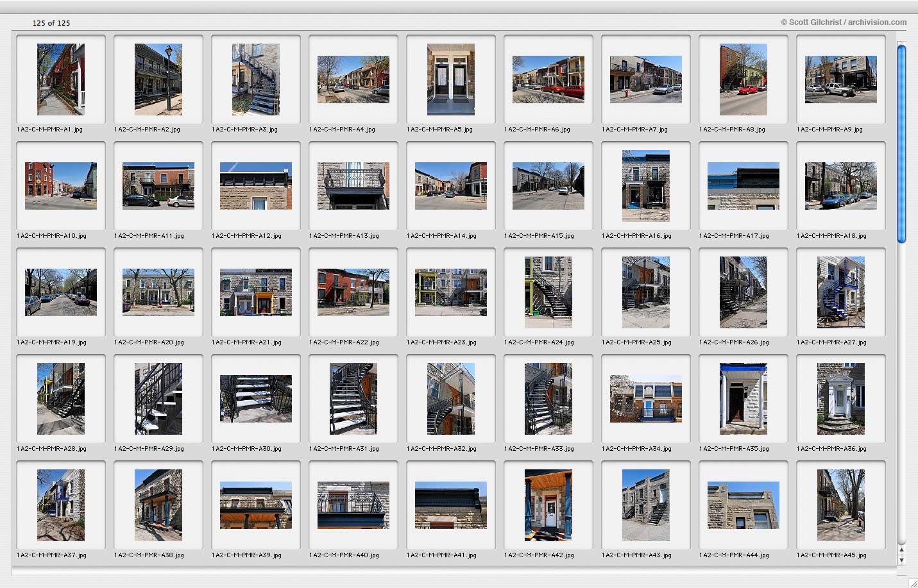Select thumbnail 1A2-C-M-PMR-A24.jpg
The width and height of the screenshot is (918, 588).
pyautogui.click(x=548, y=292)
